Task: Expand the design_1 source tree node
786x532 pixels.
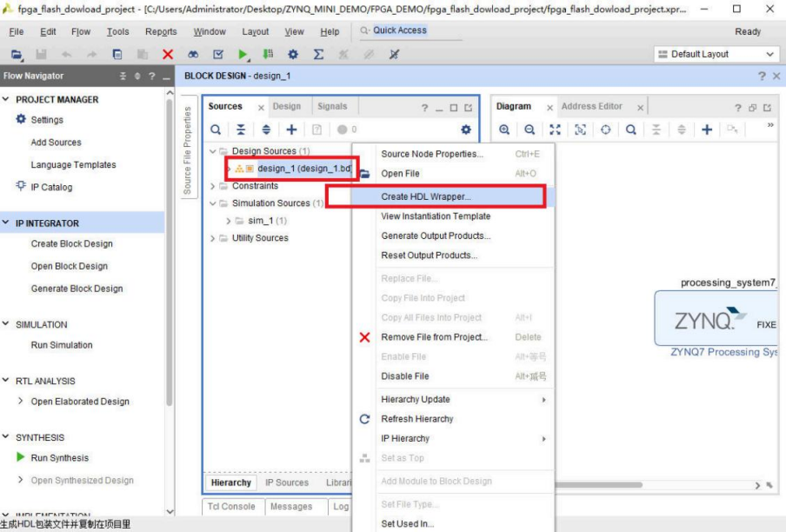Action: click(230, 169)
